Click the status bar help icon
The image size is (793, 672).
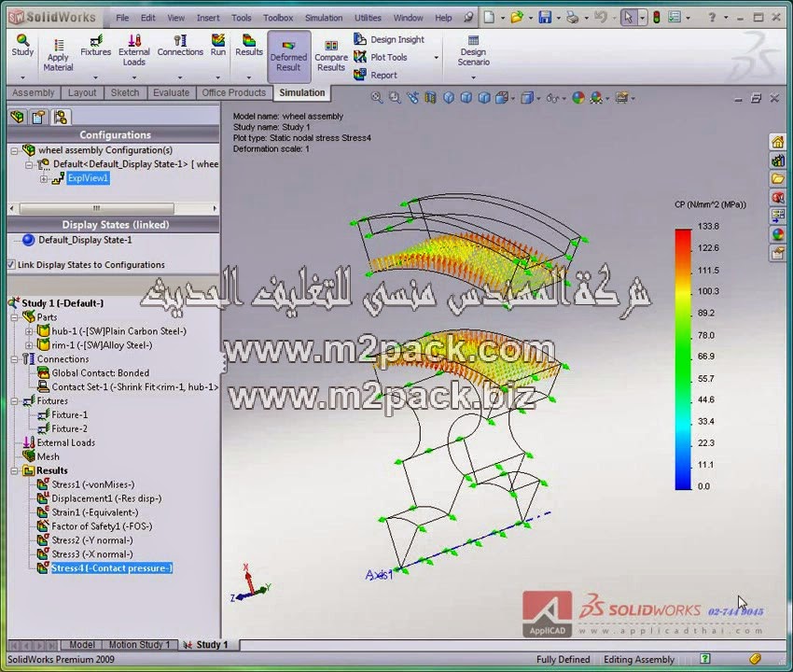click(x=705, y=659)
